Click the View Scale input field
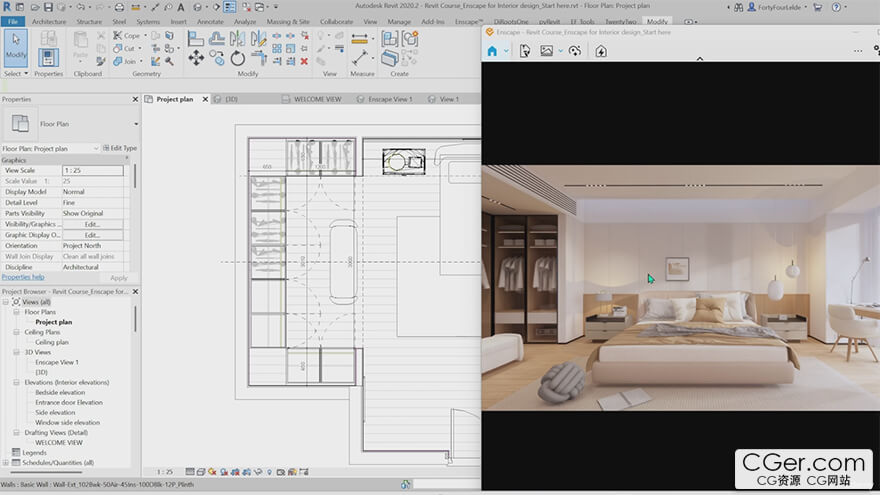The width and height of the screenshot is (880, 495). click(x=93, y=171)
